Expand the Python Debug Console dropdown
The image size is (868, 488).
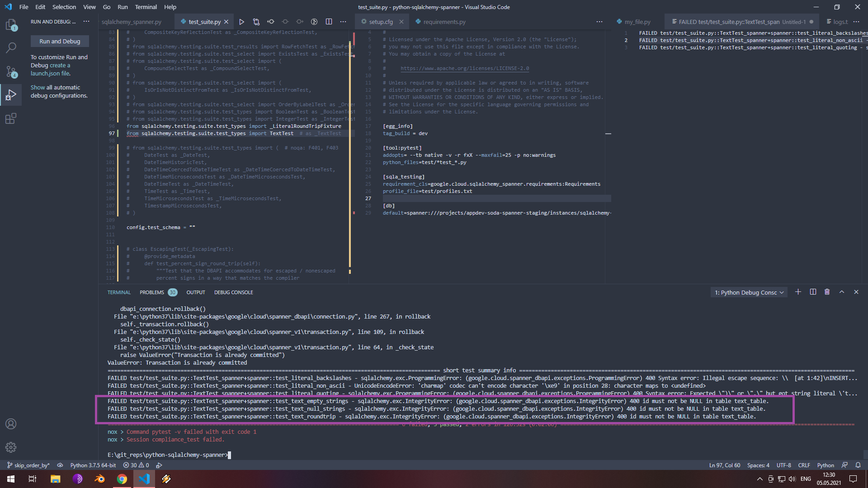point(749,292)
